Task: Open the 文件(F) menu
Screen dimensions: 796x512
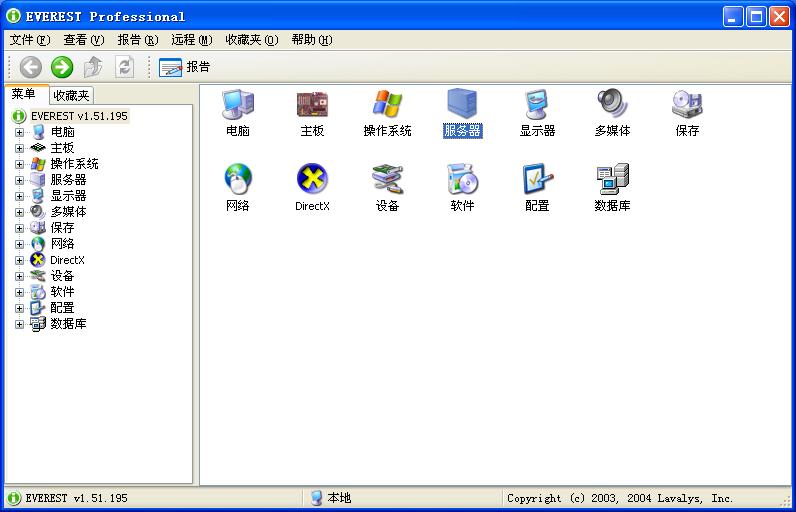Action: click(x=30, y=40)
